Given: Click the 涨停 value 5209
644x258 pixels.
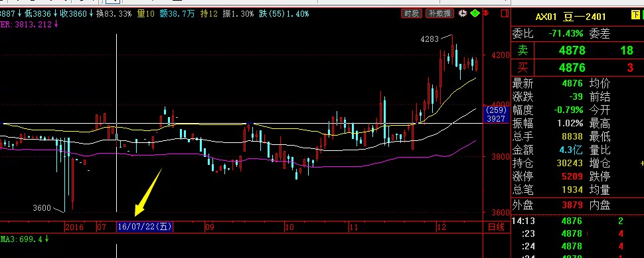Looking at the screenshot, I should pos(572,176).
